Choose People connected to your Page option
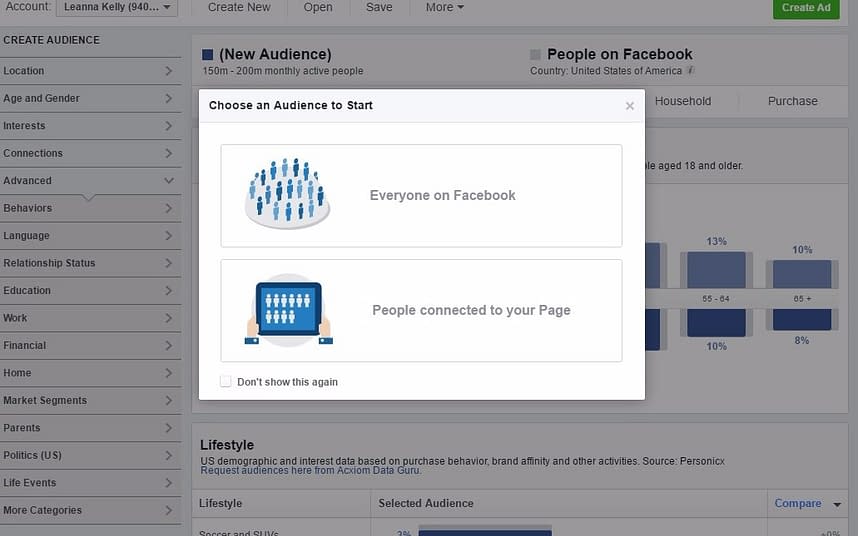This screenshot has height=536, width=858. 421,311
